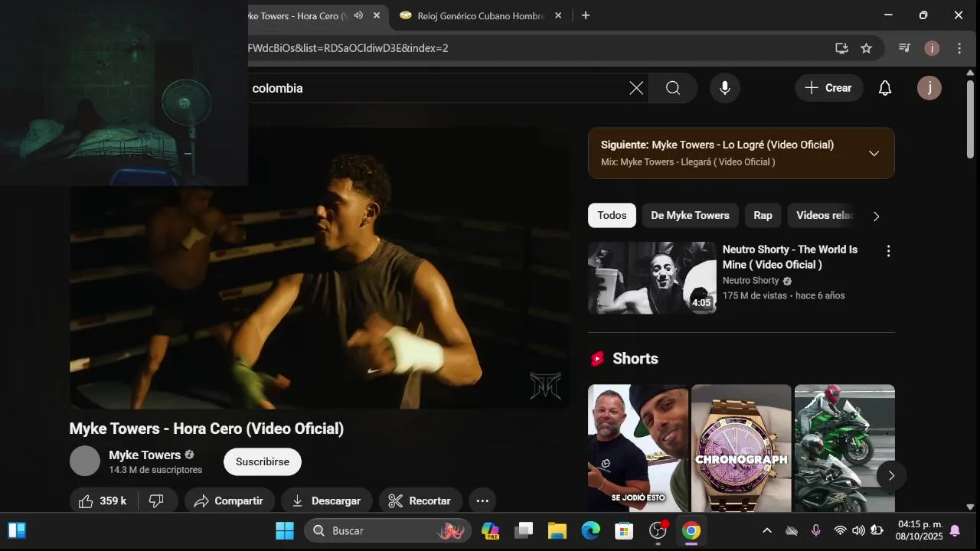The image size is (980, 551).
Task: Open OBS Studio from the taskbar
Action: tap(658, 530)
